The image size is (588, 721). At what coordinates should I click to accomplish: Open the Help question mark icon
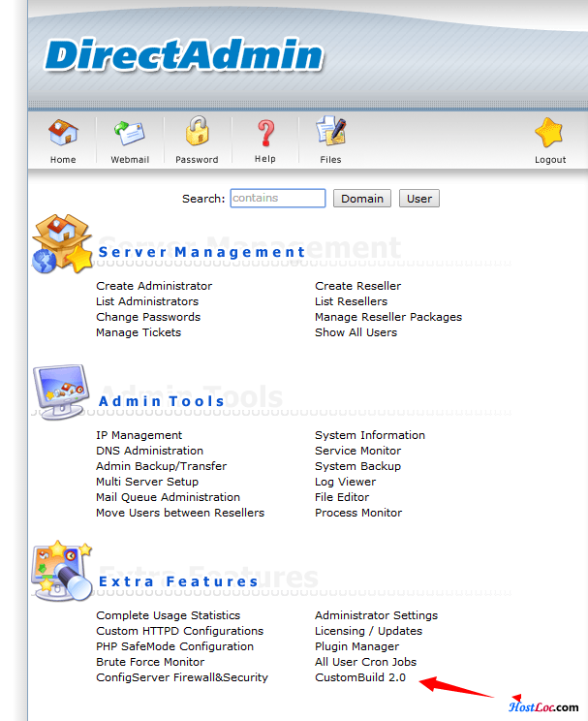265,133
